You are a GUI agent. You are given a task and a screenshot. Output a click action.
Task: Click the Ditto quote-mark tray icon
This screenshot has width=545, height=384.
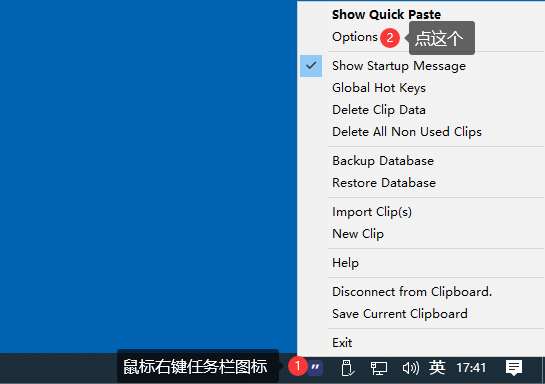[x=316, y=368]
